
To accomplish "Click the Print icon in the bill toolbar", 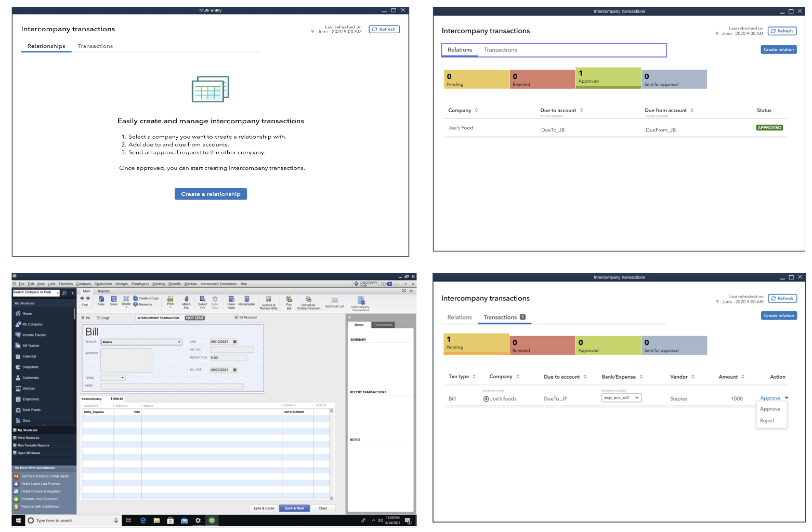I will point(170,301).
